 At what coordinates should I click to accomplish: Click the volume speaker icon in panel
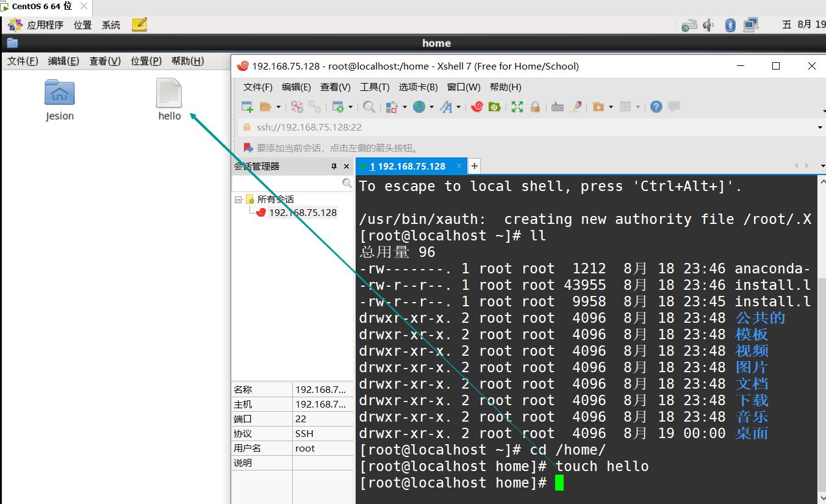tap(708, 25)
